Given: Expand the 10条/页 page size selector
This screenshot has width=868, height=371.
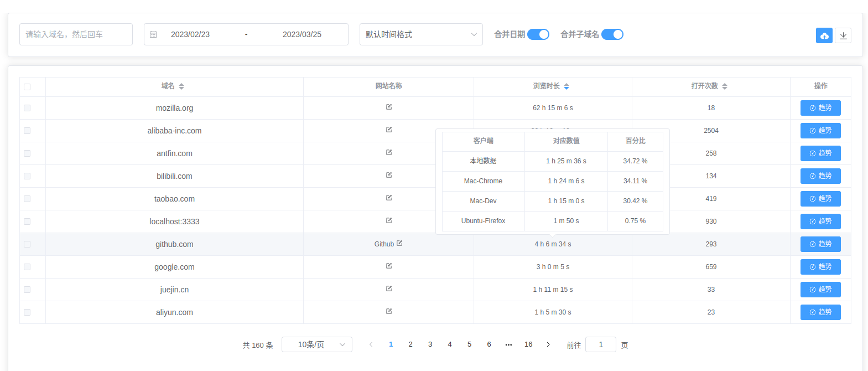Looking at the screenshot, I should 316,344.
